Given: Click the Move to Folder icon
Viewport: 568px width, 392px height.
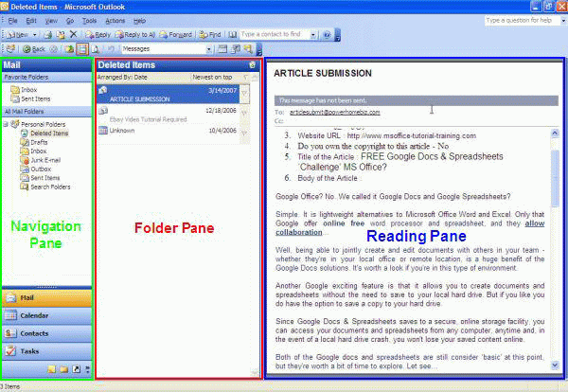Looking at the screenshot, I should 61,35.
